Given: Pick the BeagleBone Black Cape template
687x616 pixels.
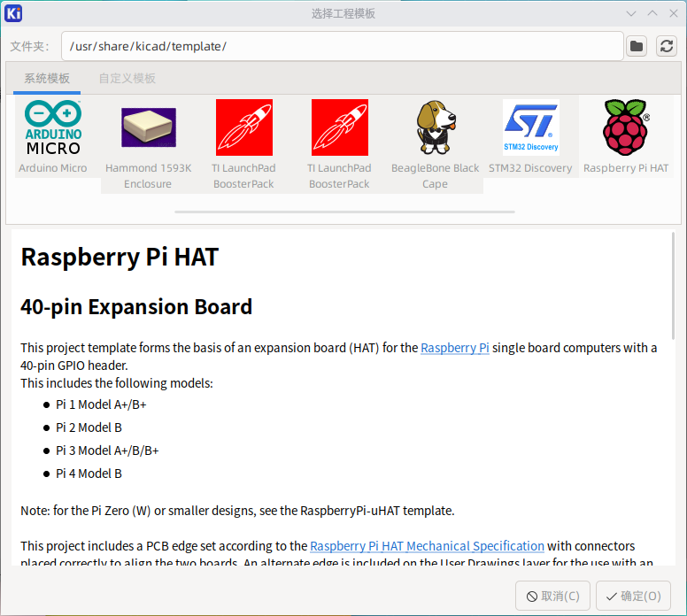Looking at the screenshot, I should pos(435,127).
